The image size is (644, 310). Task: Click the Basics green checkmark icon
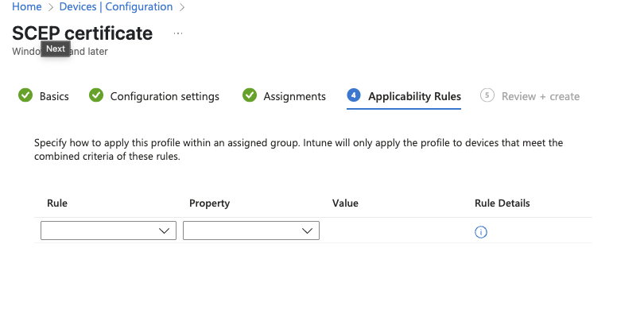pos(25,95)
